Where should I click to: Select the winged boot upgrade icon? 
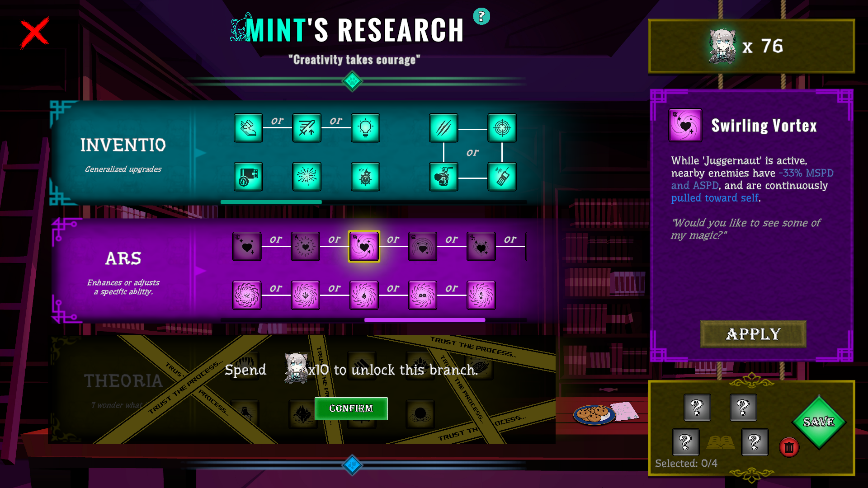(248, 128)
